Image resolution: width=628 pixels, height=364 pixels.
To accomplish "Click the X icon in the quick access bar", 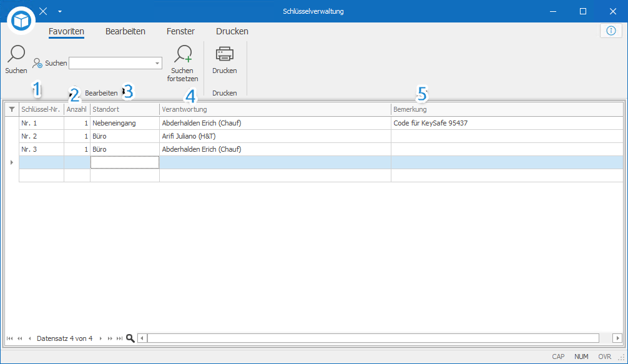I will pos(43,11).
